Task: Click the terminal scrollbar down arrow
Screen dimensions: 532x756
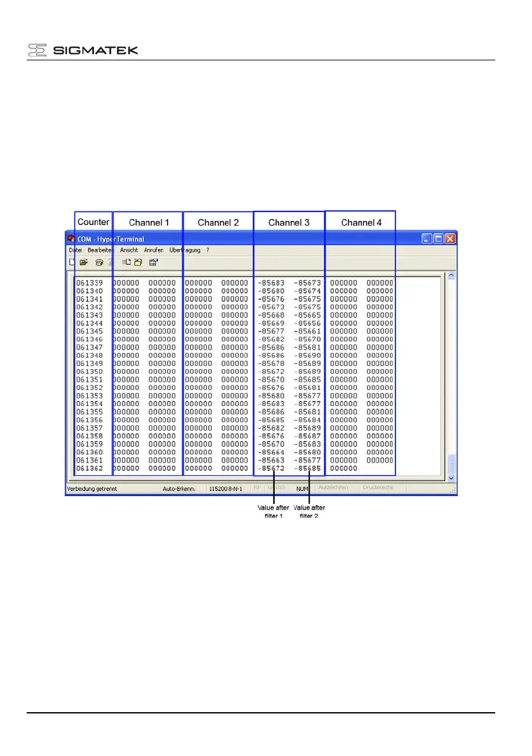Action: pos(451,478)
